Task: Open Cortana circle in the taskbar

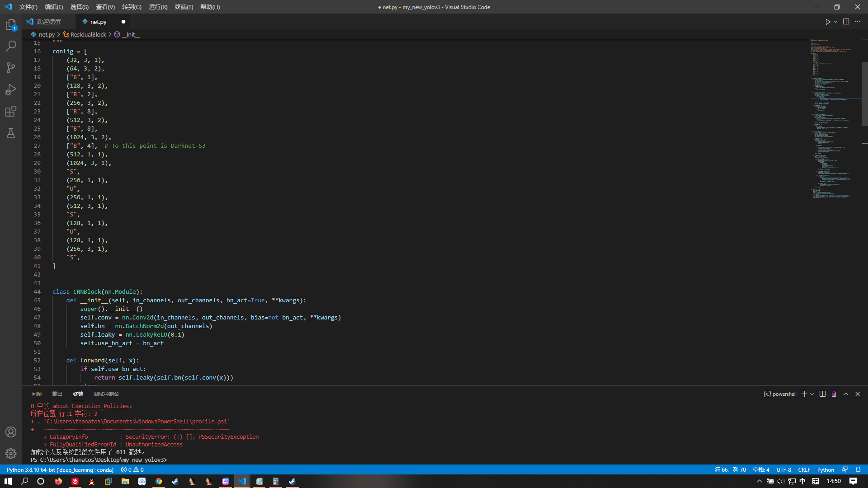Action: click(41, 481)
